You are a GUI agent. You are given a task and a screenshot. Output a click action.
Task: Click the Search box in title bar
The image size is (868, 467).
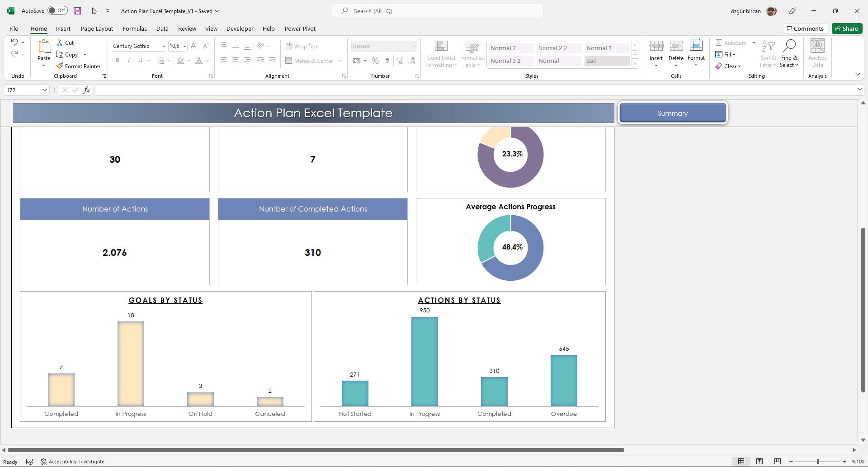click(437, 11)
